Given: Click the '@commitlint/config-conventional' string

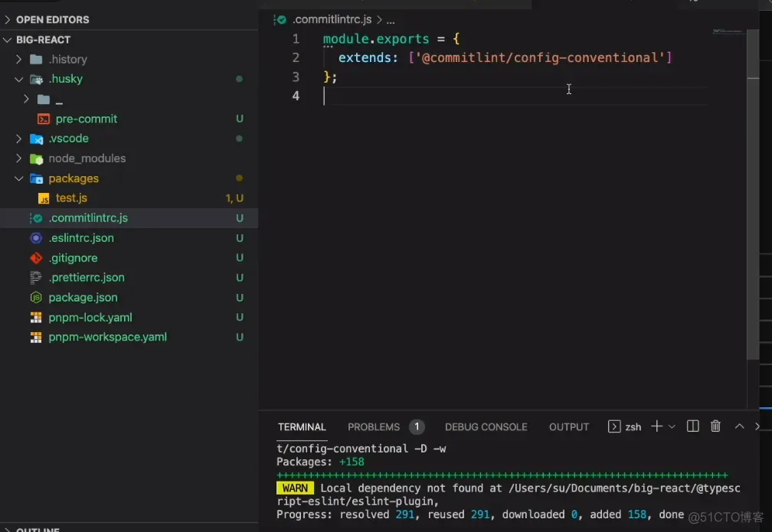Looking at the screenshot, I should [x=540, y=58].
